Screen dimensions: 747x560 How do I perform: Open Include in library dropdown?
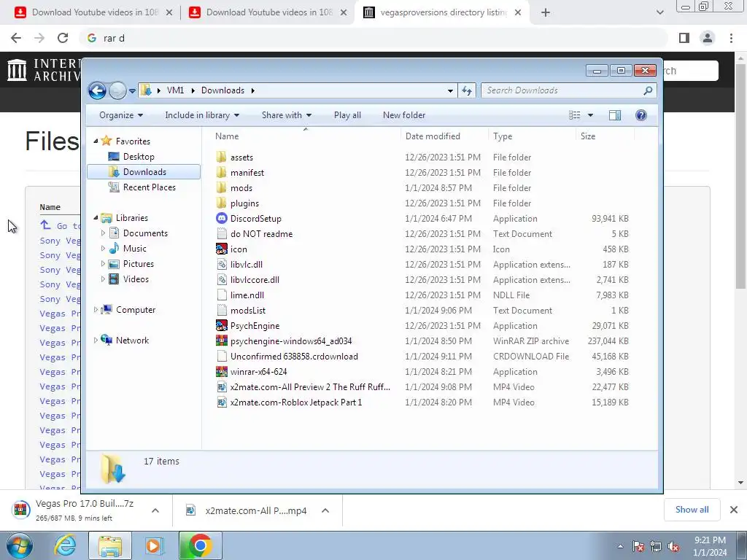(202, 115)
